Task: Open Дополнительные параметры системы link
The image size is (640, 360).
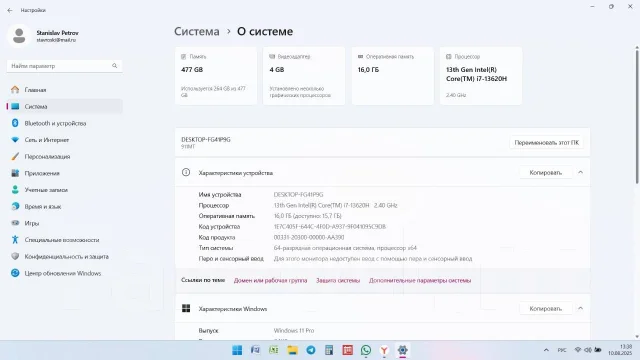Action: coord(420,280)
